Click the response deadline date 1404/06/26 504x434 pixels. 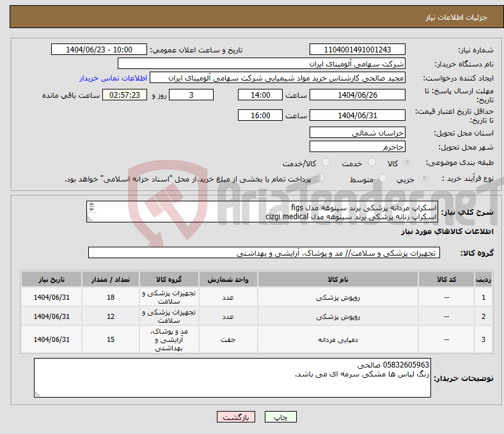point(357,95)
